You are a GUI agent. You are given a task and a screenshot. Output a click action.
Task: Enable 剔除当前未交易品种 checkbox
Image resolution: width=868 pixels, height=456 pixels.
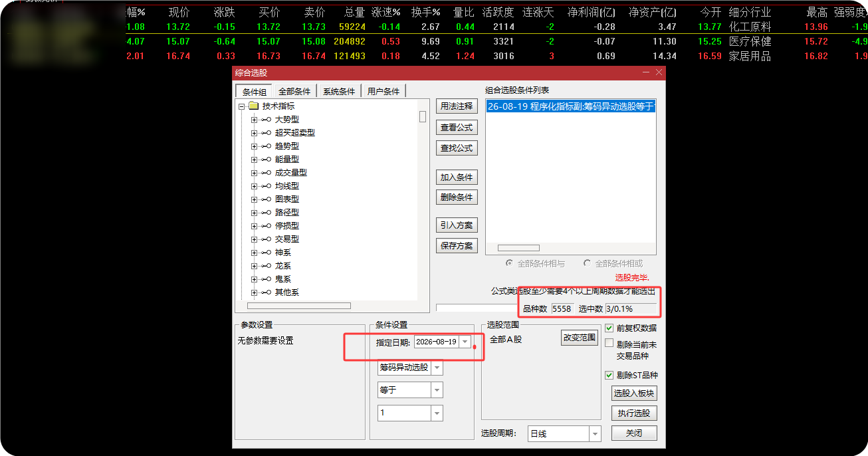click(x=609, y=344)
